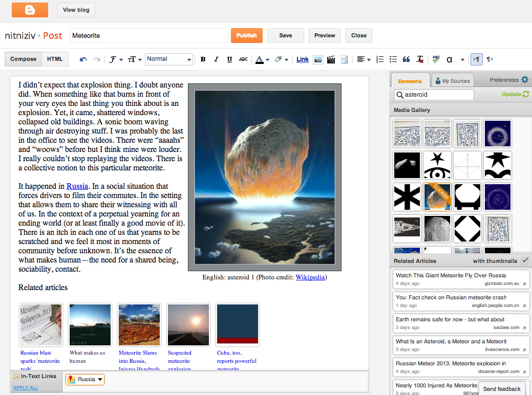This screenshot has width=532, height=395.
Task: Click the Update text button
Action: (512, 94)
